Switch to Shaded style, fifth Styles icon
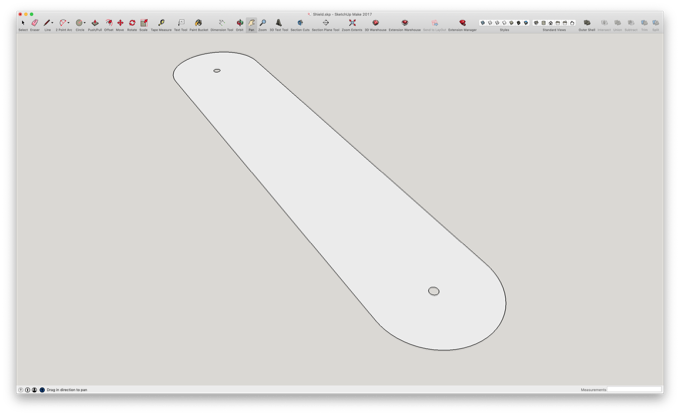Screen dimensions: 680x415 click(511, 23)
